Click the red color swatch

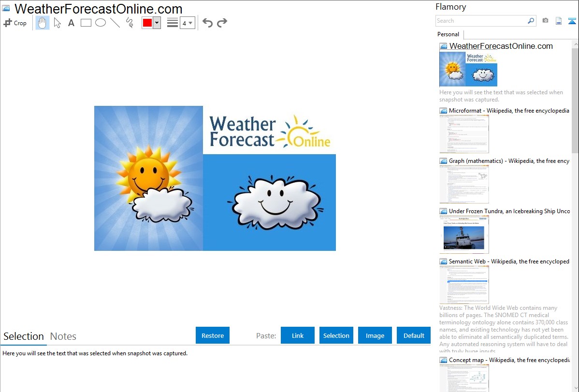(x=147, y=23)
